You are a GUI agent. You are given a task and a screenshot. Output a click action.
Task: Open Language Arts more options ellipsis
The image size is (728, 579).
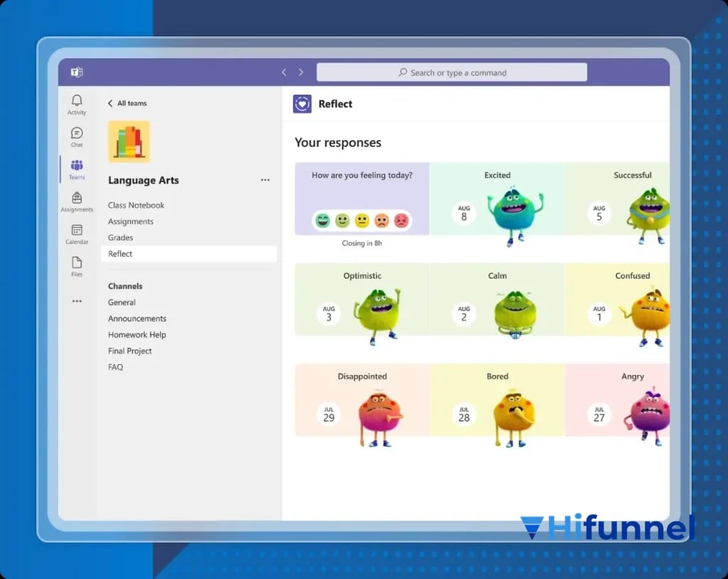(x=265, y=180)
